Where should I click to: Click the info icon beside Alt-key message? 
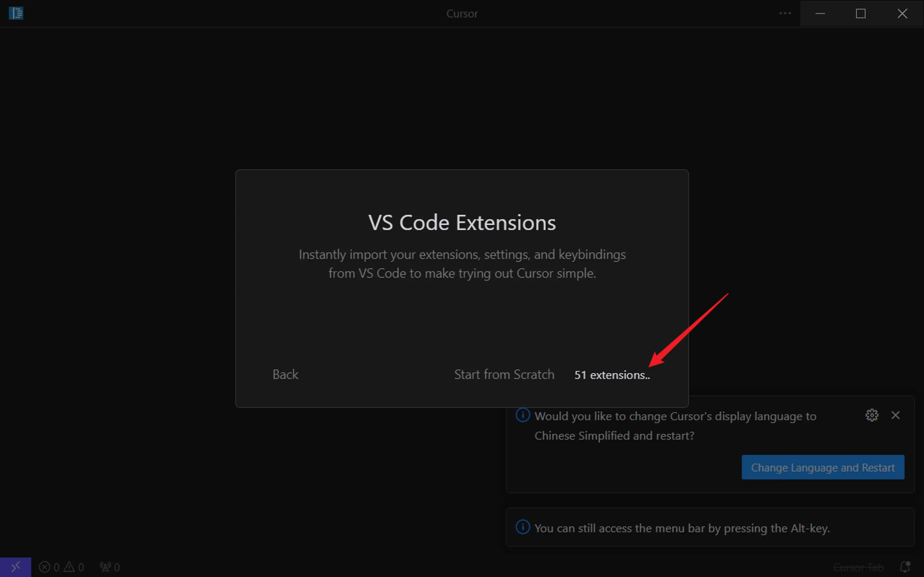[523, 527]
